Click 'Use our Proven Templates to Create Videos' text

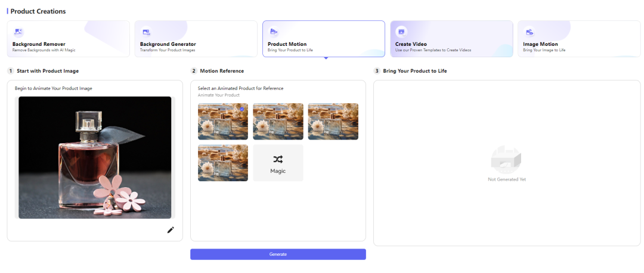434,50
